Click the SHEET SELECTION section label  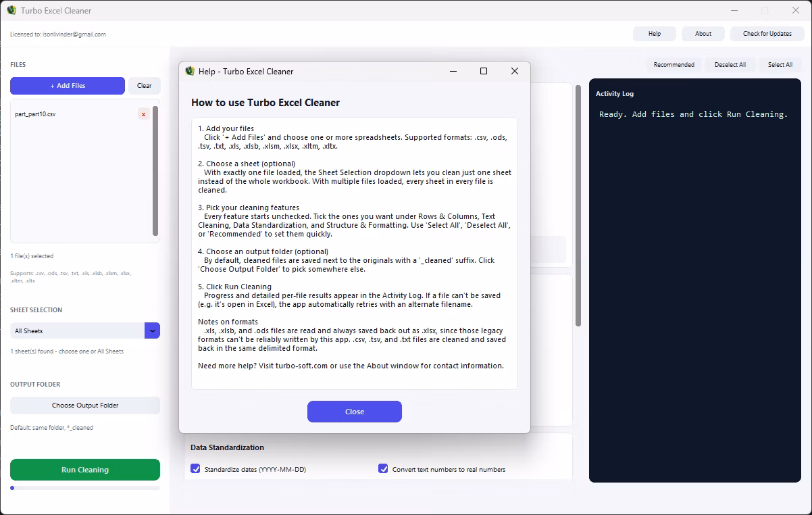click(x=36, y=310)
